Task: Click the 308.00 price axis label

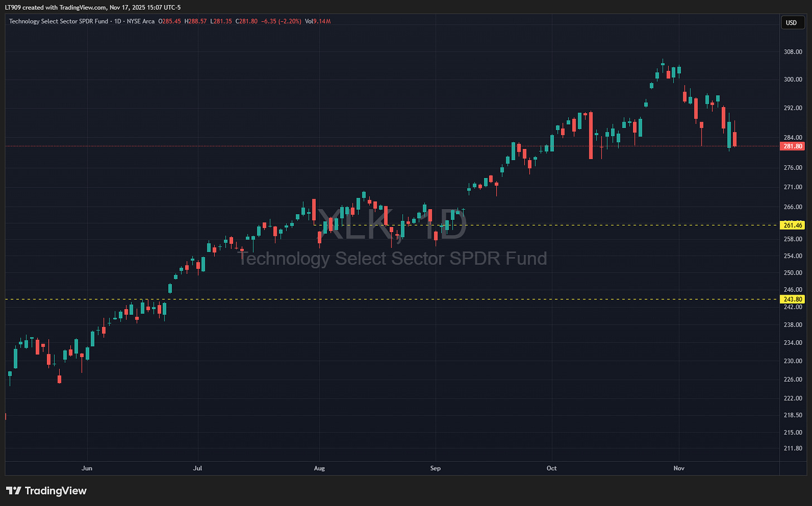Action: (793, 52)
